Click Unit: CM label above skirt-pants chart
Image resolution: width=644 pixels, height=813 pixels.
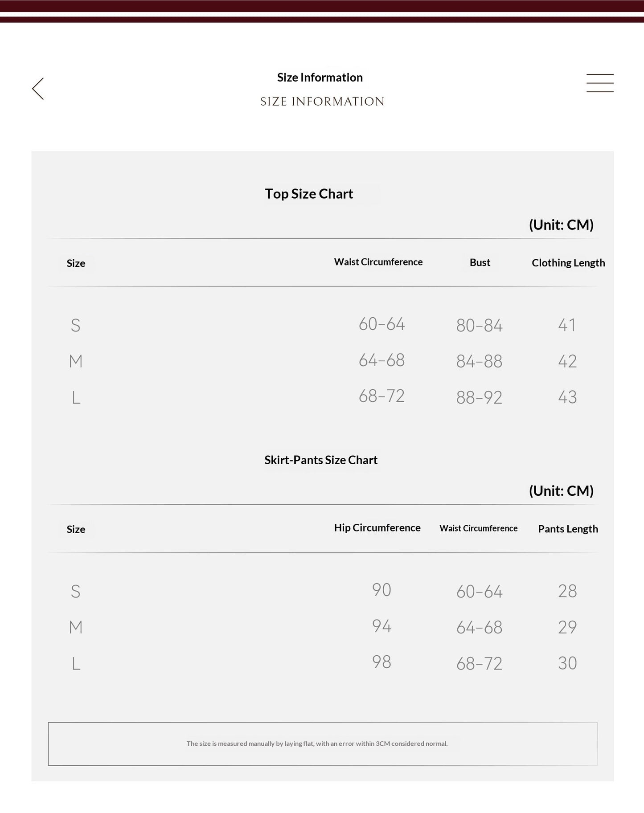(561, 491)
